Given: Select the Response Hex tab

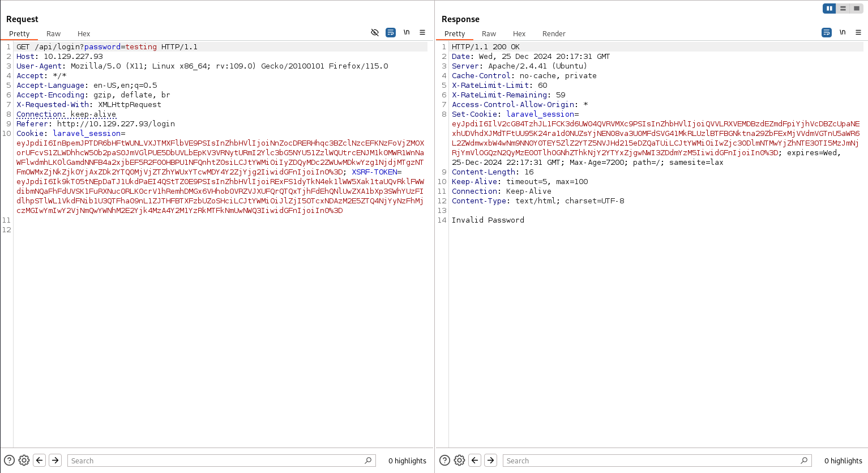Looking at the screenshot, I should [519, 34].
